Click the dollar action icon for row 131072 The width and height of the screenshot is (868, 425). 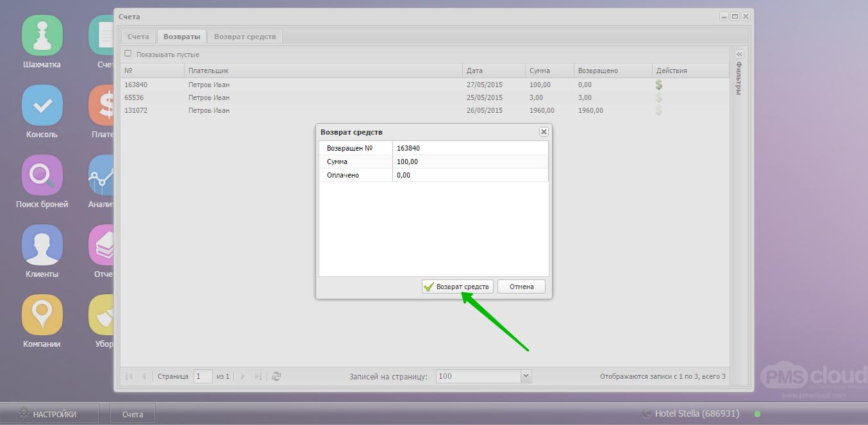pos(658,110)
